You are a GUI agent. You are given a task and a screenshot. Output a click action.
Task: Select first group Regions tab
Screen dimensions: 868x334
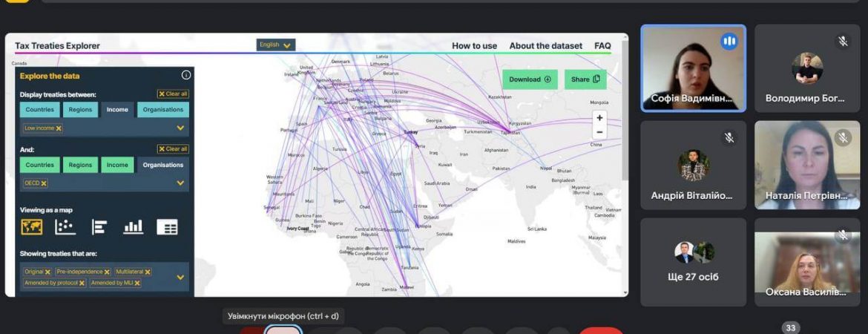[x=80, y=110]
